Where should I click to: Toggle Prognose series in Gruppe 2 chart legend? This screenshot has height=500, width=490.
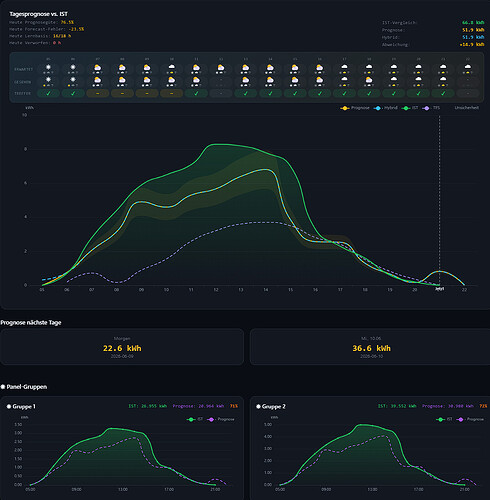pos(470,419)
